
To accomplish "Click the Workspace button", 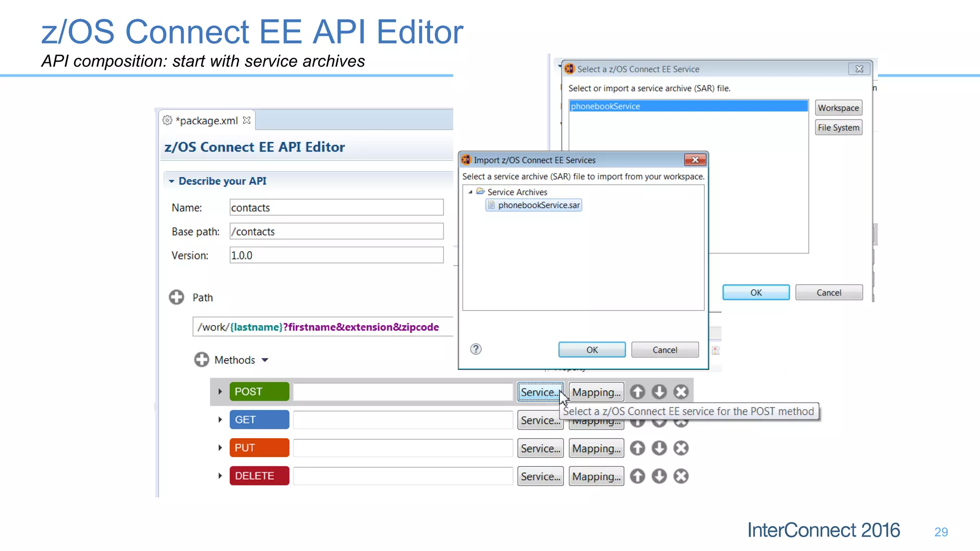I will tap(838, 108).
